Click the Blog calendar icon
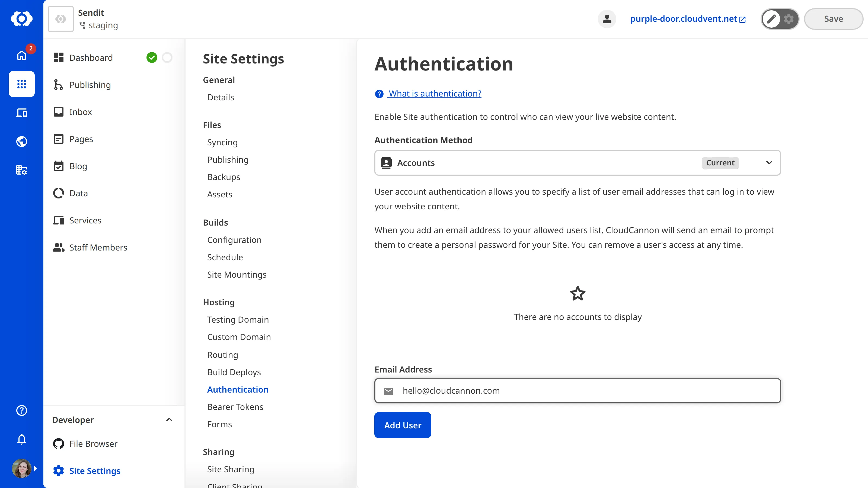Image resolution: width=868 pixels, height=488 pixels. (x=59, y=166)
